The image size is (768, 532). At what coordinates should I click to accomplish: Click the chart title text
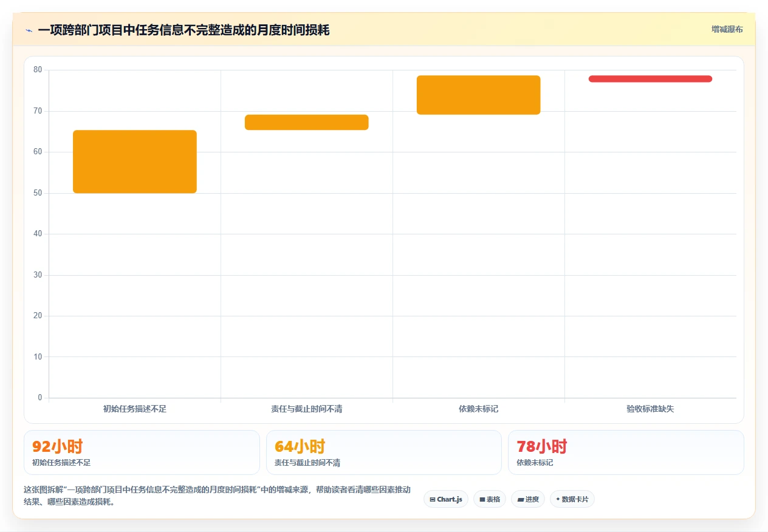[x=183, y=30]
